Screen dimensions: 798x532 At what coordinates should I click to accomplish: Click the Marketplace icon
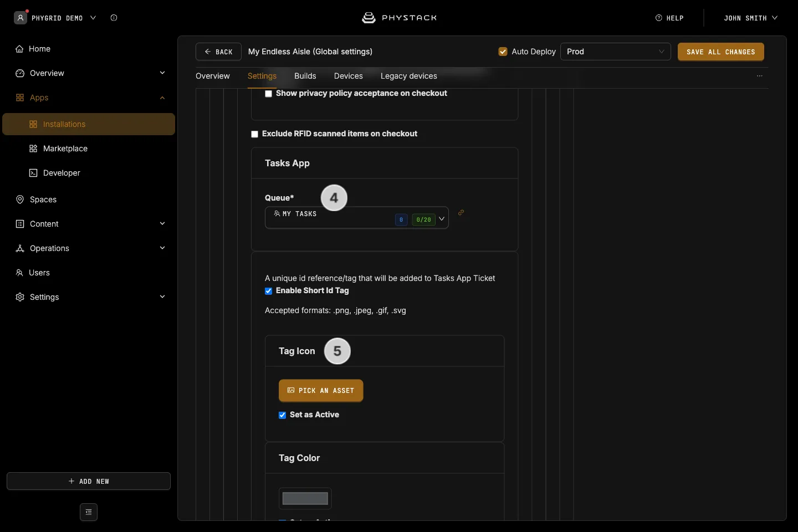[33, 149]
